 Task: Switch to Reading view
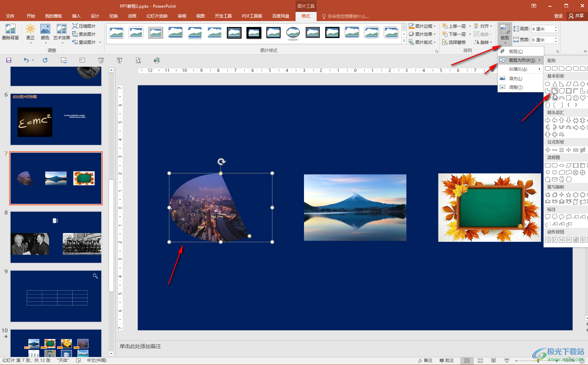coord(494,361)
